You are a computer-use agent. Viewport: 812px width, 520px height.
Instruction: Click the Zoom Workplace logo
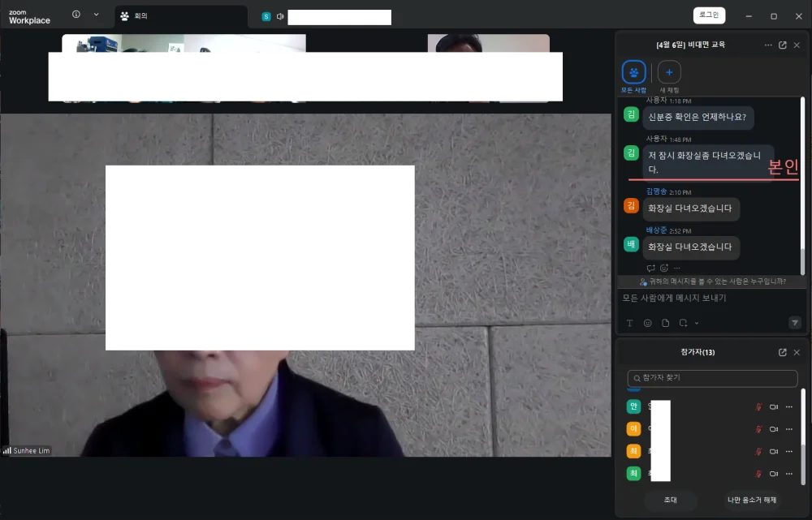(x=29, y=16)
